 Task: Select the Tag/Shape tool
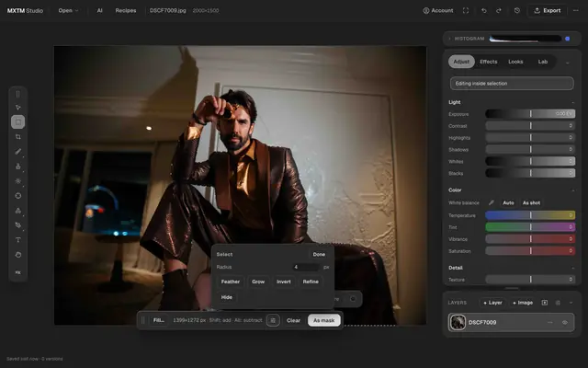[x=18, y=224]
